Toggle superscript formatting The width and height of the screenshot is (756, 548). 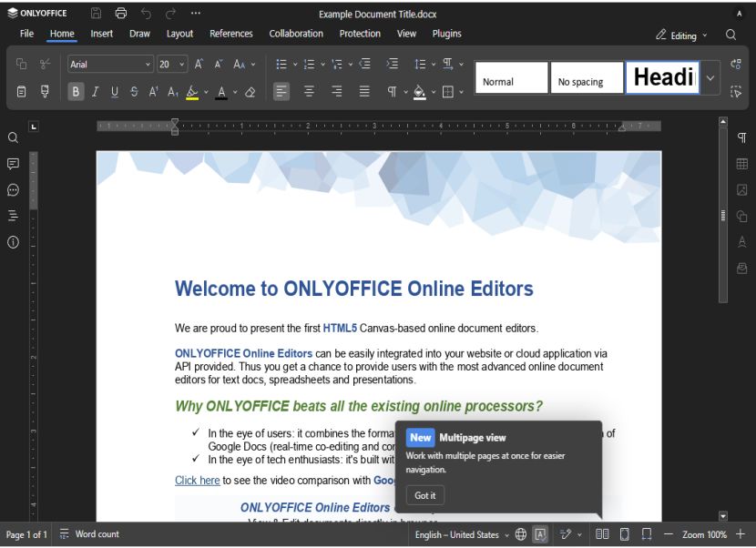pos(153,92)
